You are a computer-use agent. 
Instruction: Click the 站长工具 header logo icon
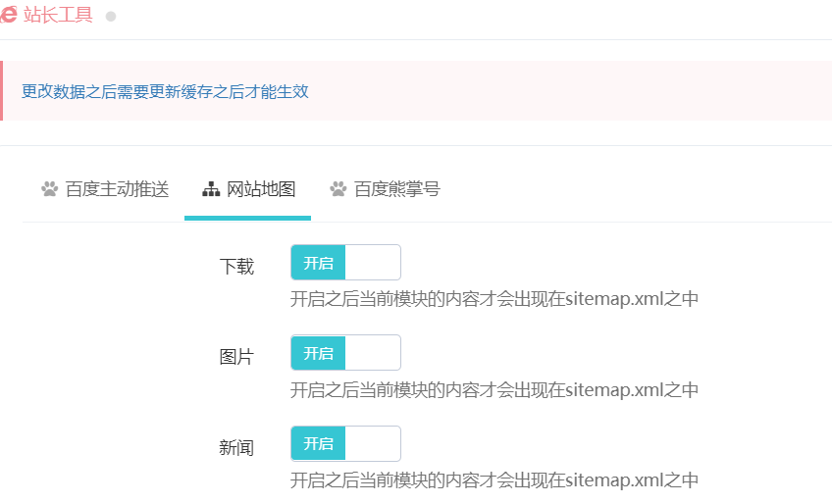(8, 15)
